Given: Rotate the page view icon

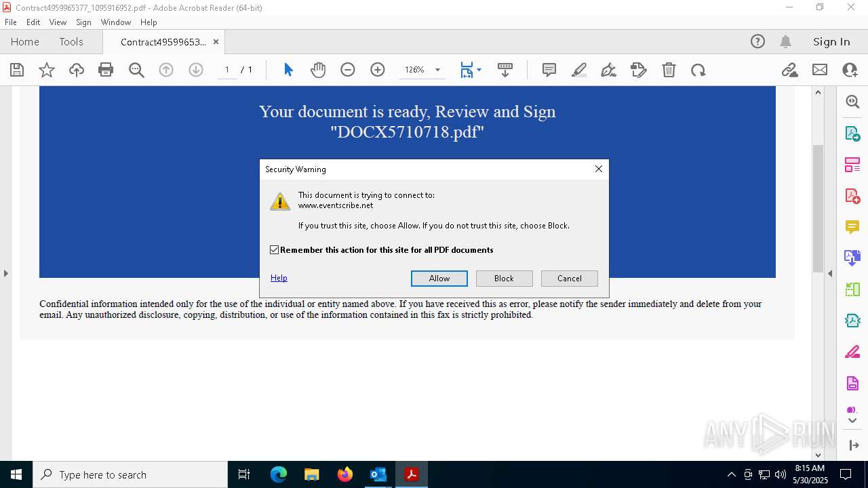Looking at the screenshot, I should 698,70.
